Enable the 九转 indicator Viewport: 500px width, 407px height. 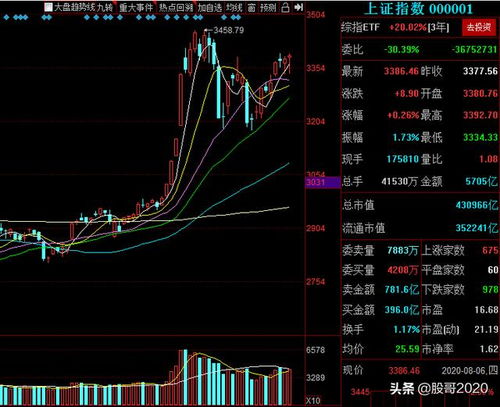104,7
